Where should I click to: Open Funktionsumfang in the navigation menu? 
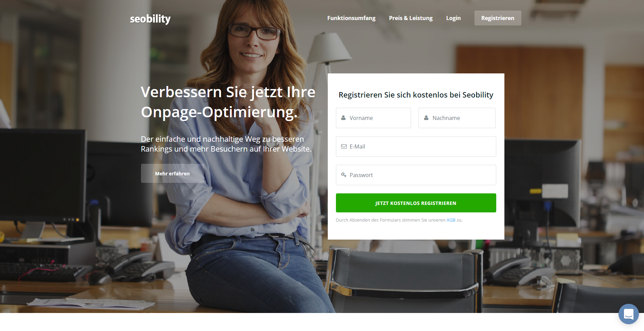(351, 18)
